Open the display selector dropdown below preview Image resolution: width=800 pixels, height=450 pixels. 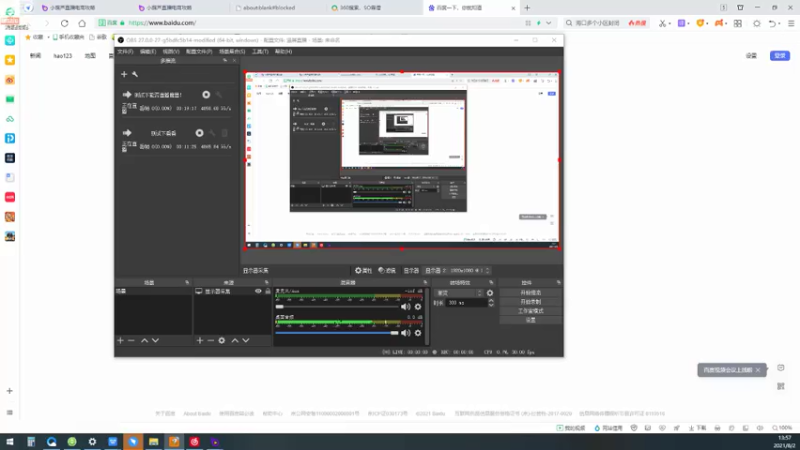click(x=458, y=270)
